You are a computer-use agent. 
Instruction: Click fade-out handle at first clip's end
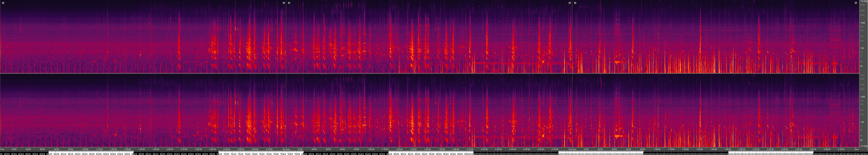[x=284, y=3]
